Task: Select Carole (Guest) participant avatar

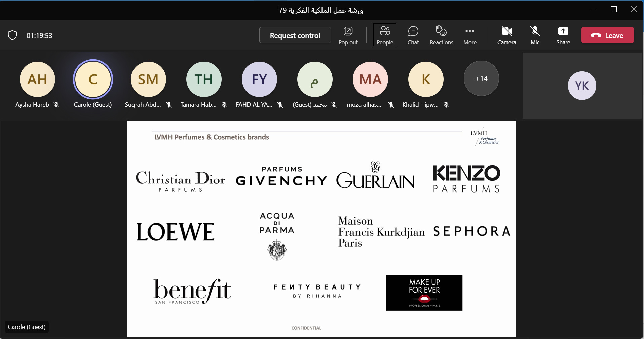Action: tap(93, 79)
